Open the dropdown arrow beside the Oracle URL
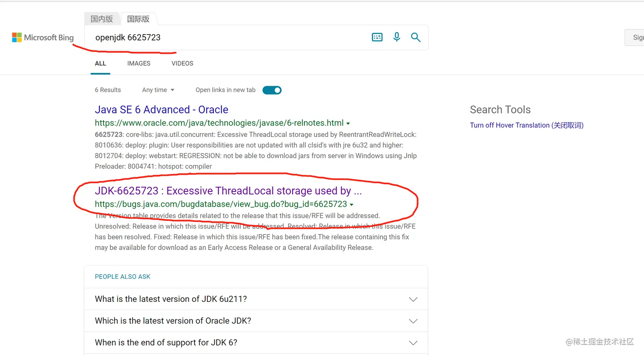This screenshot has width=644, height=356. [x=348, y=123]
